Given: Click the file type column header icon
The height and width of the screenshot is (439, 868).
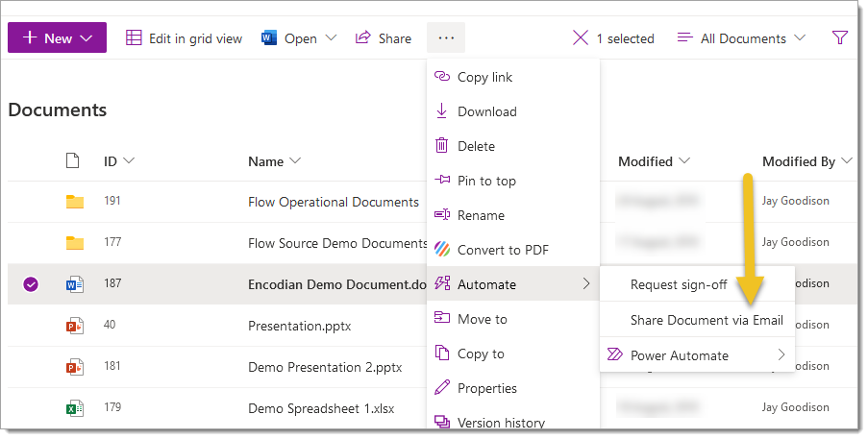Looking at the screenshot, I should click(73, 161).
